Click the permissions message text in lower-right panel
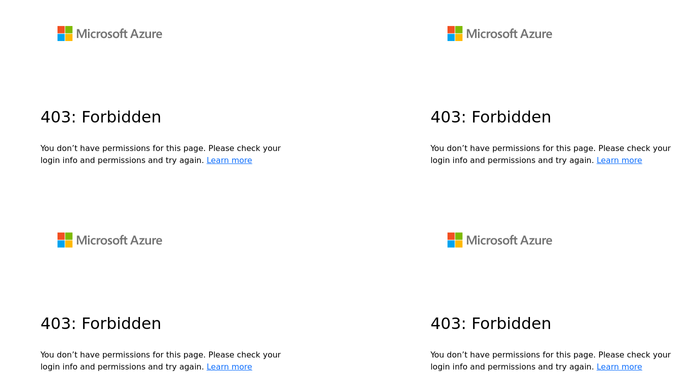This screenshot has width=683, height=384. tap(551, 360)
